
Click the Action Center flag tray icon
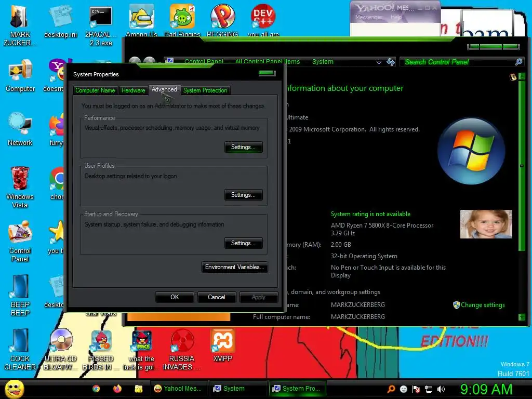pyautogui.click(x=416, y=389)
